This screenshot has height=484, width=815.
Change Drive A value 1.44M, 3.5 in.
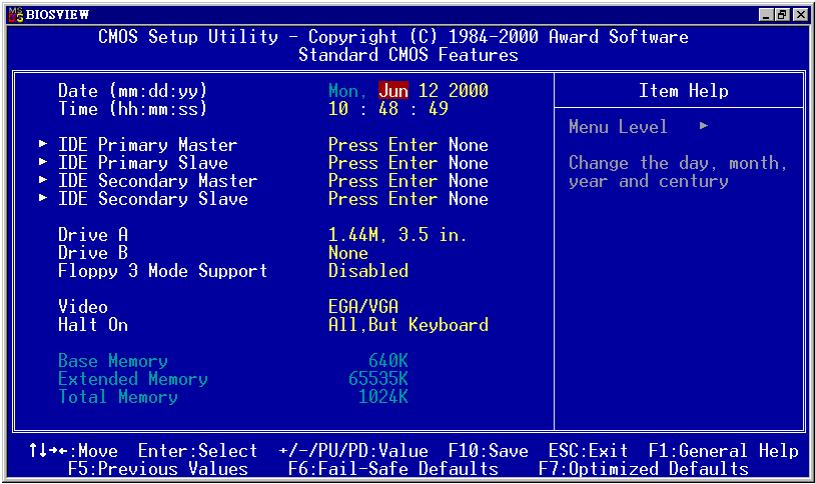point(398,236)
